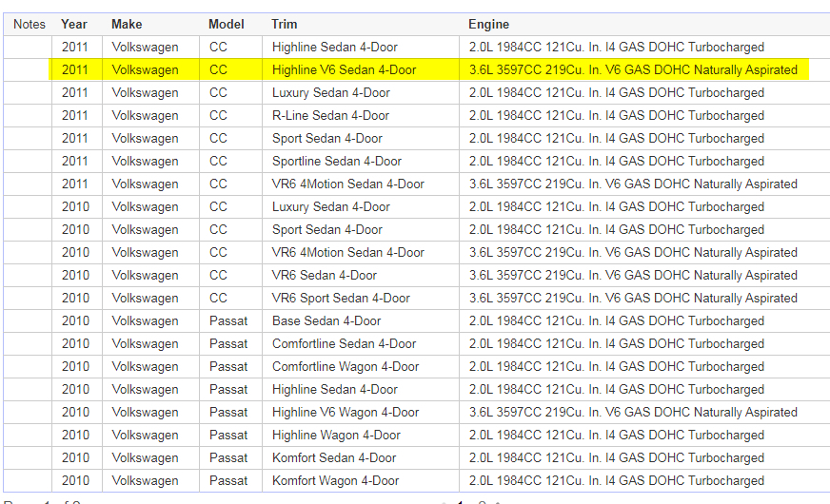Click the Comfortline Wagon 4-Door trim cell
This screenshot has height=504, width=830.
346,366
